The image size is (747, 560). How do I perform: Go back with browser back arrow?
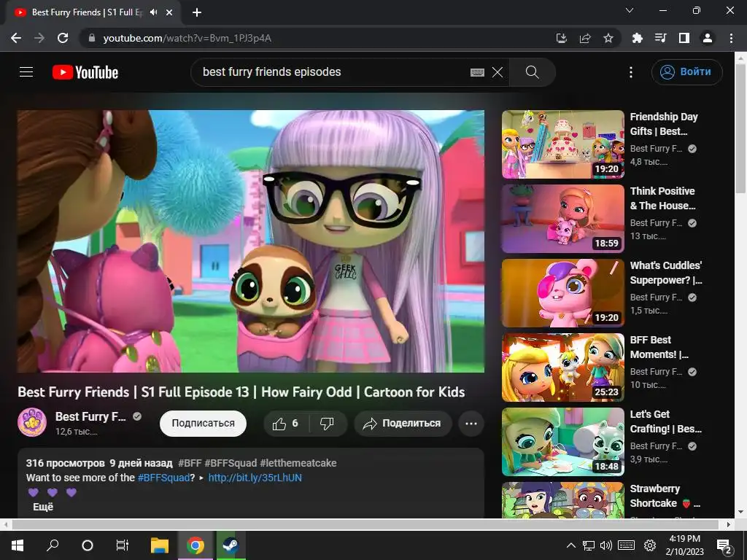(x=16, y=38)
